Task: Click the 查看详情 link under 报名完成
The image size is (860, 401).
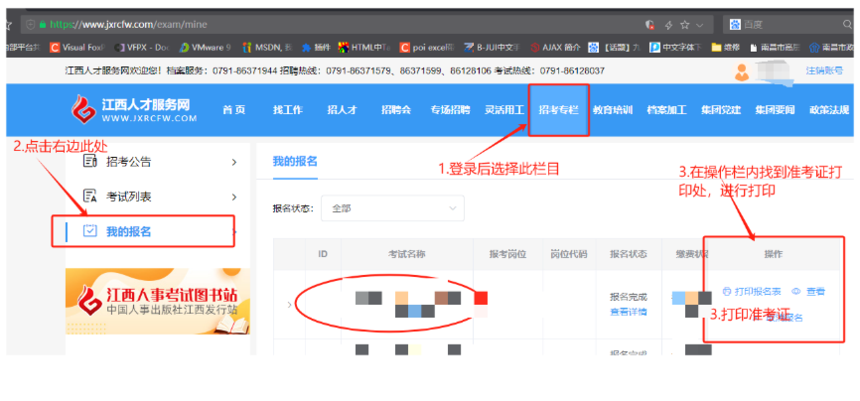Action: [x=628, y=311]
